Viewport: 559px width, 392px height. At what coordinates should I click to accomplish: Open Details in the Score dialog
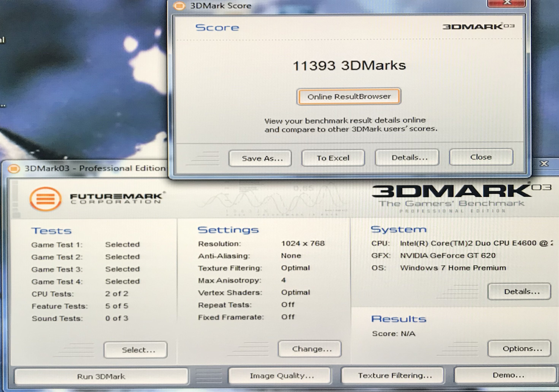(407, 158)
